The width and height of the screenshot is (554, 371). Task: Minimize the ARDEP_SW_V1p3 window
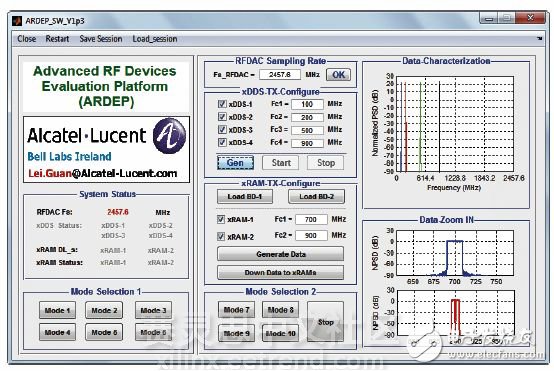(489, 18)
